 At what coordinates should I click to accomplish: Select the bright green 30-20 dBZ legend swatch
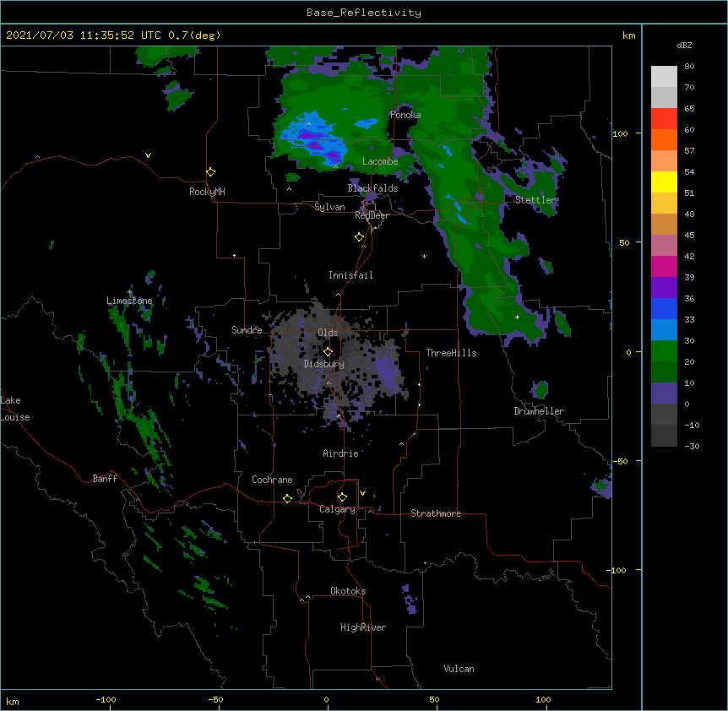(x=664, y=351)
